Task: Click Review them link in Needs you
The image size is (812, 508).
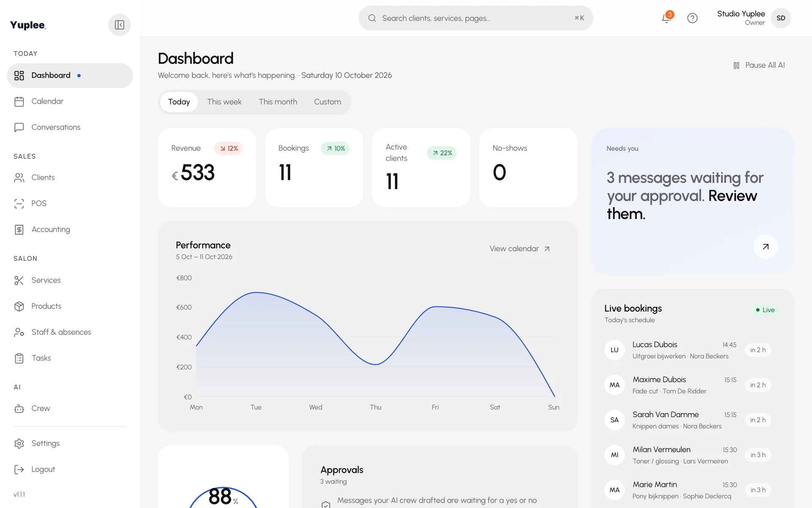Action: pyautogui.click(x=682, y=205)
